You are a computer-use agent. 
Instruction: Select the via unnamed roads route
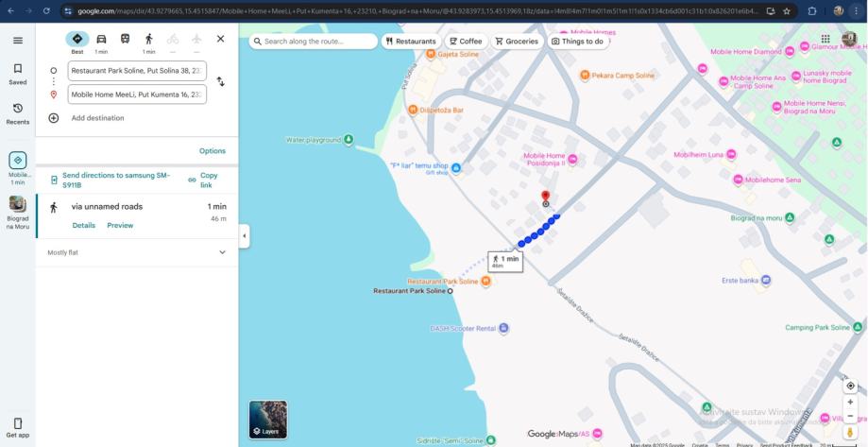click(137, 215)
